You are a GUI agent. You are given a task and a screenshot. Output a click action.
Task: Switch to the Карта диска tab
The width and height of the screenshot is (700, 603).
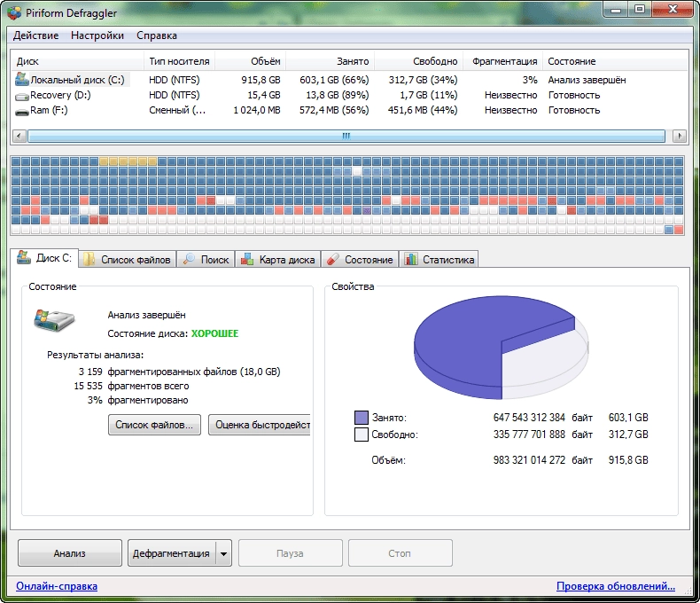278,260
